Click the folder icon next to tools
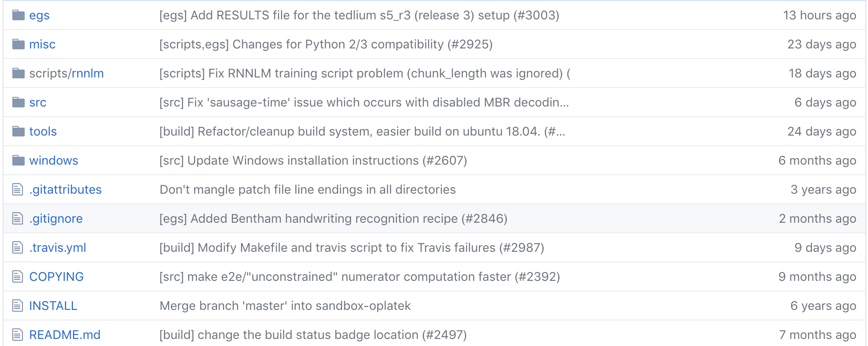 coord(18,132)
